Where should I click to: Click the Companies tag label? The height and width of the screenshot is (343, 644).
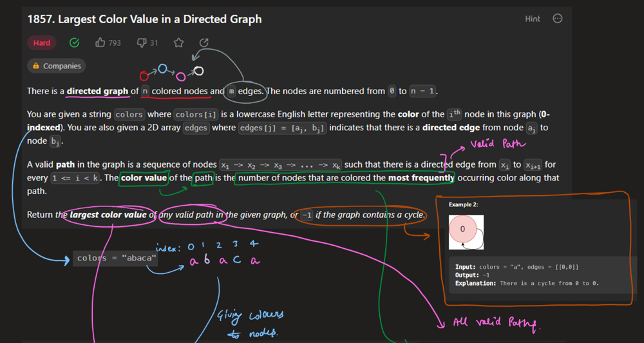tap(62, 66)
